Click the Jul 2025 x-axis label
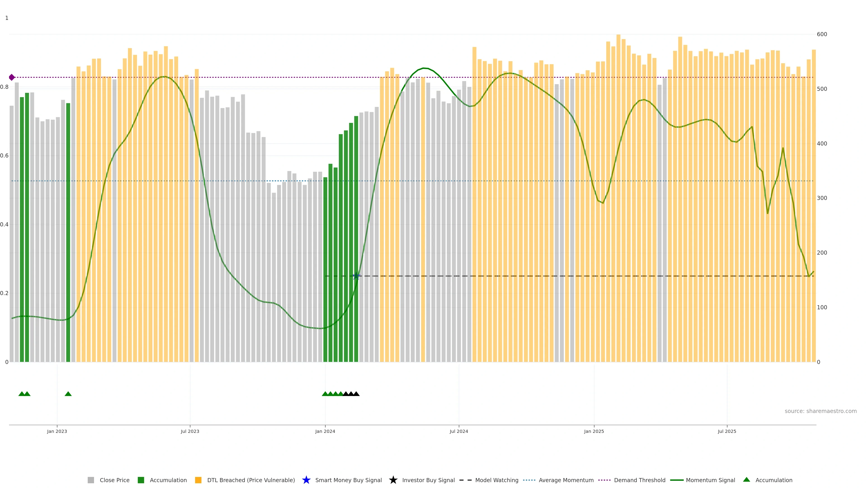 coord(727,432)
